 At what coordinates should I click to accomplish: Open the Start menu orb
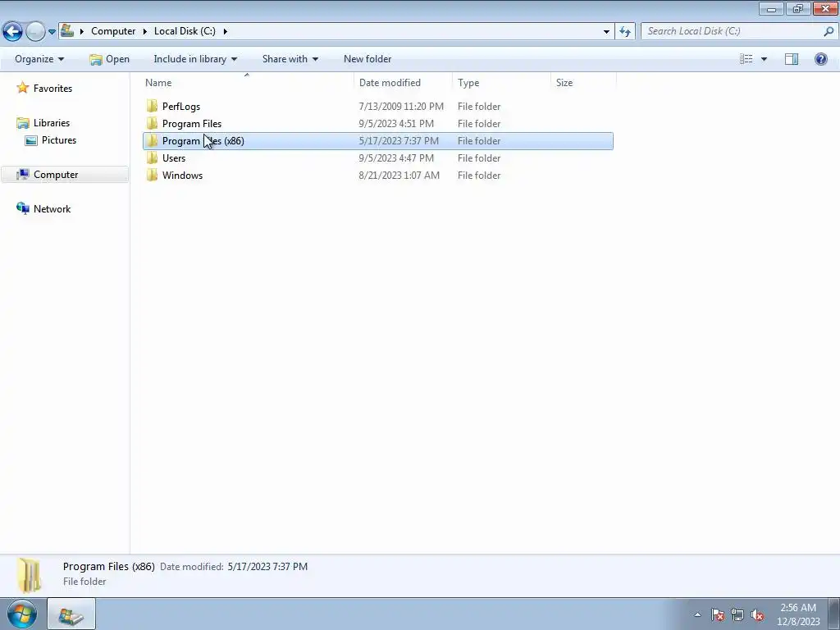tap(22, 614)
